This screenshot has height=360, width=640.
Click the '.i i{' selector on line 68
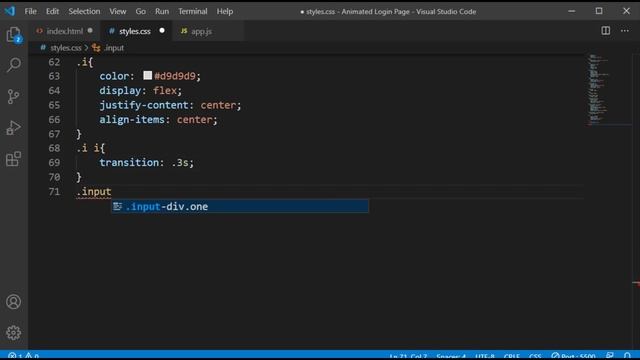(91, 148)
